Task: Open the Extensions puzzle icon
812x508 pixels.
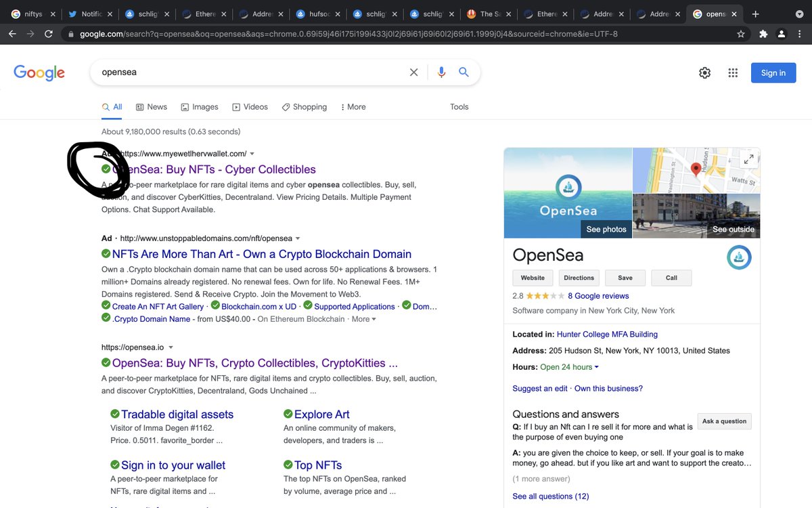Action: click(x=764, y=34)
